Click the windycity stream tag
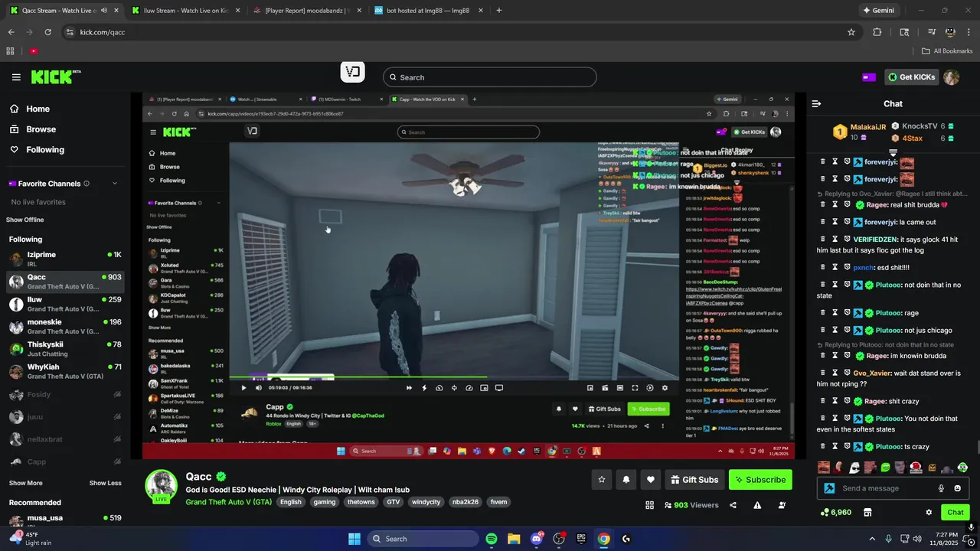The width and height of the screenshot is (980, 551). pyautogui.click(x=426, y=502)
